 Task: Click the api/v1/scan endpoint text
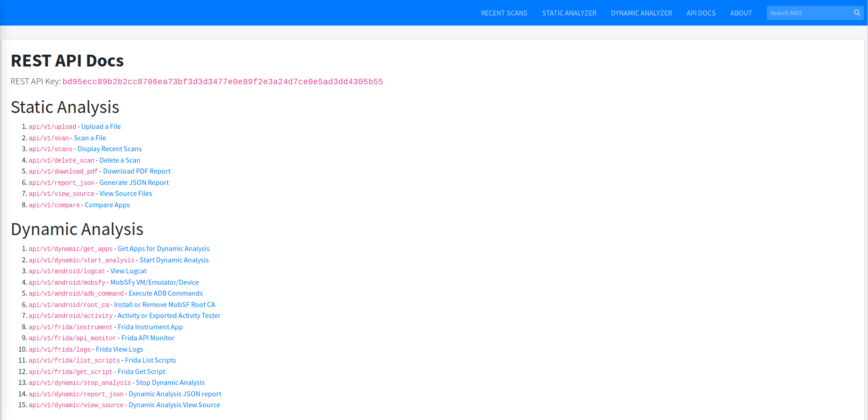(49, 138)
